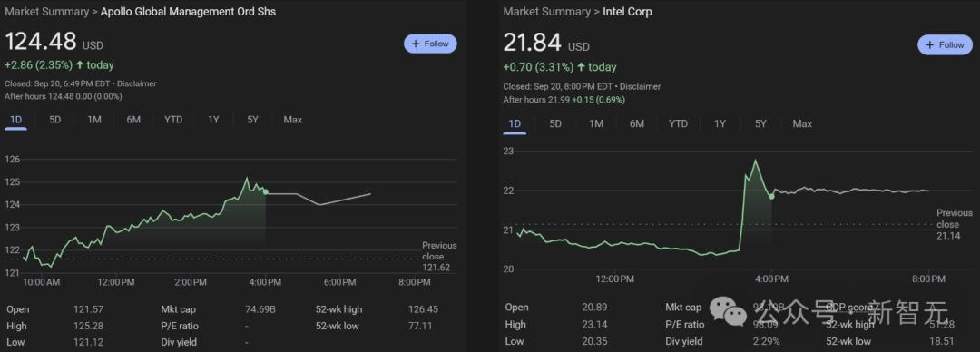Choose Max range on Intel chart
The width and height of the screenshot is (980, 352).
(x=802, y=123)
